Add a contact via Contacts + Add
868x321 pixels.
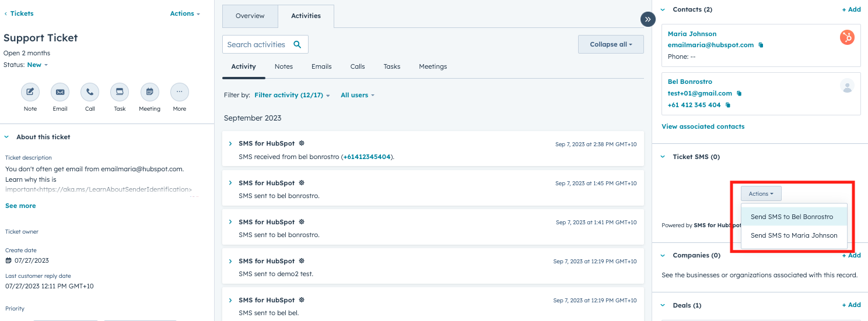point(851,9)
